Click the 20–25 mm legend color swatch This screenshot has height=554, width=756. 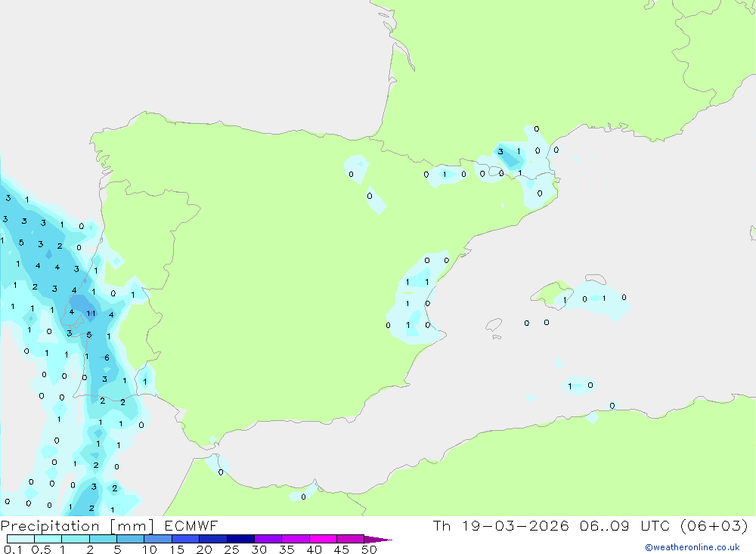point(212,539)
